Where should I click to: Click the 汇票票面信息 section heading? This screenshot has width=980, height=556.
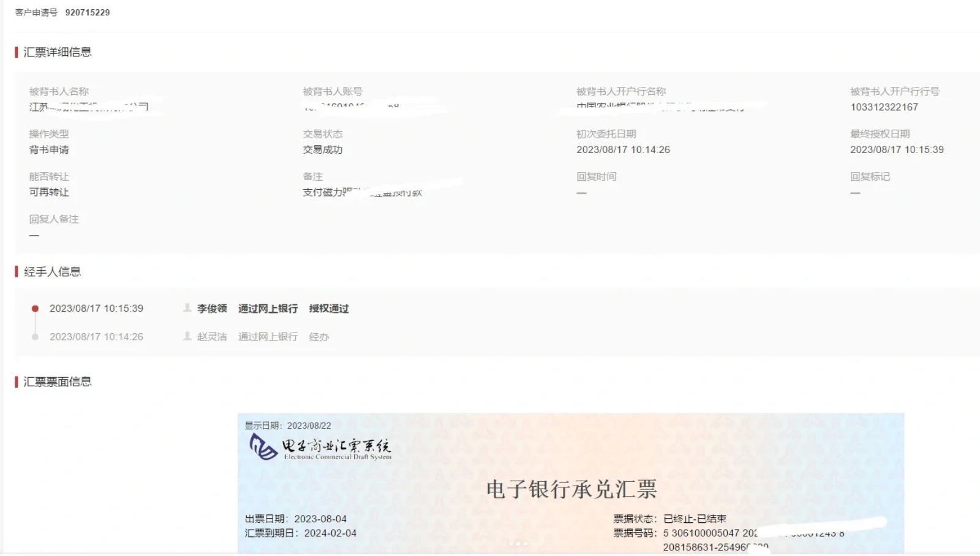coord(57,382)
